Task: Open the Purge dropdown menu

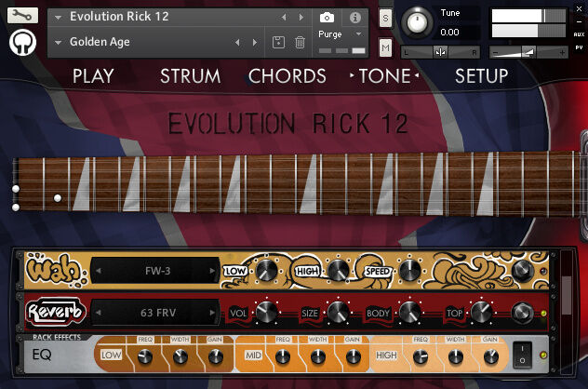Action: (x=359, y=34)
